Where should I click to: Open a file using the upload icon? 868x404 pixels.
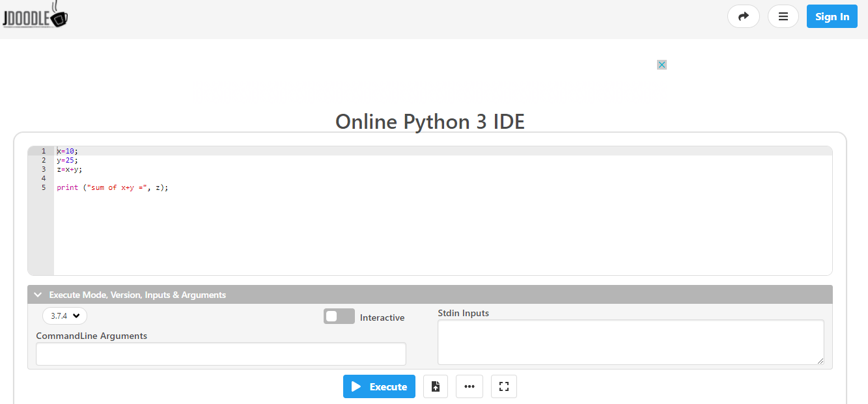(435, 386)
